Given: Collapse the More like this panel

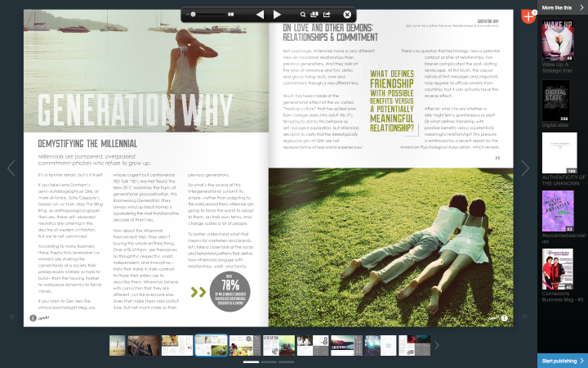Looking at the screenshot, I should 582,7.
